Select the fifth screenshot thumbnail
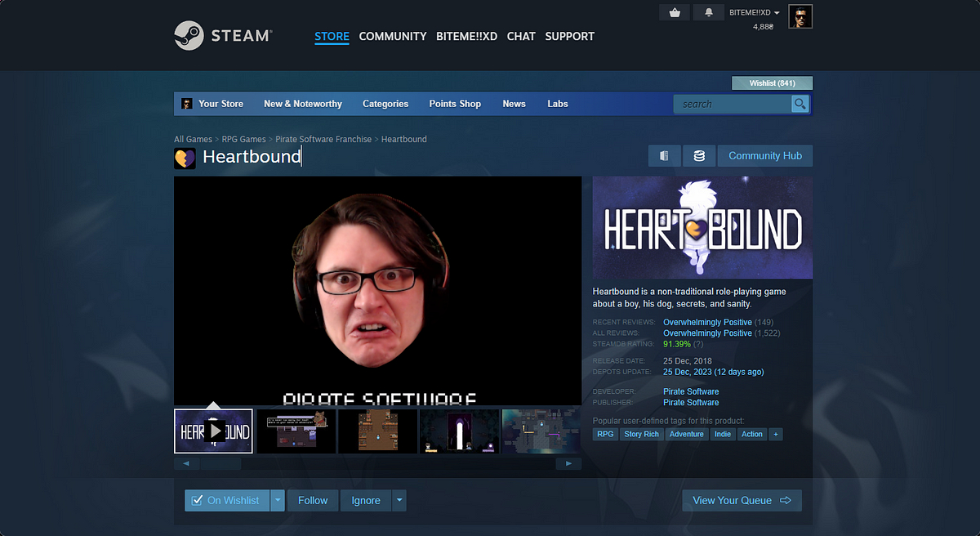The height and width of the screenshot is (536, 980). tap(541, 431)
